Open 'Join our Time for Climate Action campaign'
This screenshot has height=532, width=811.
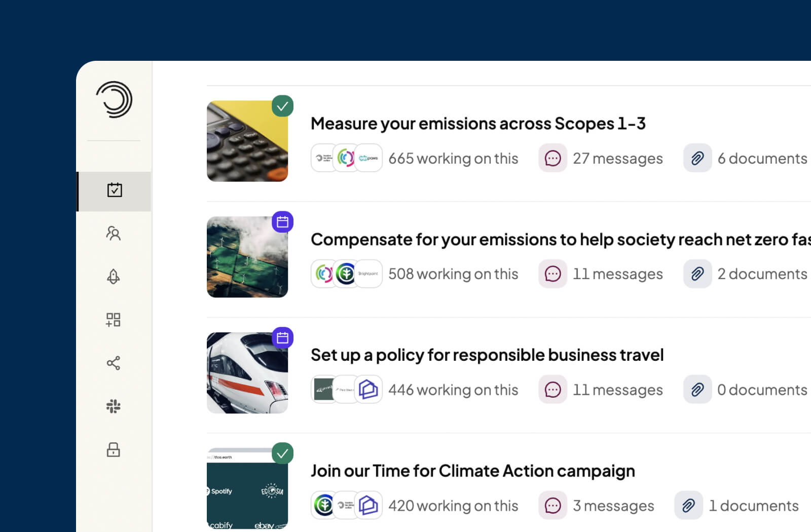[472, 470]
